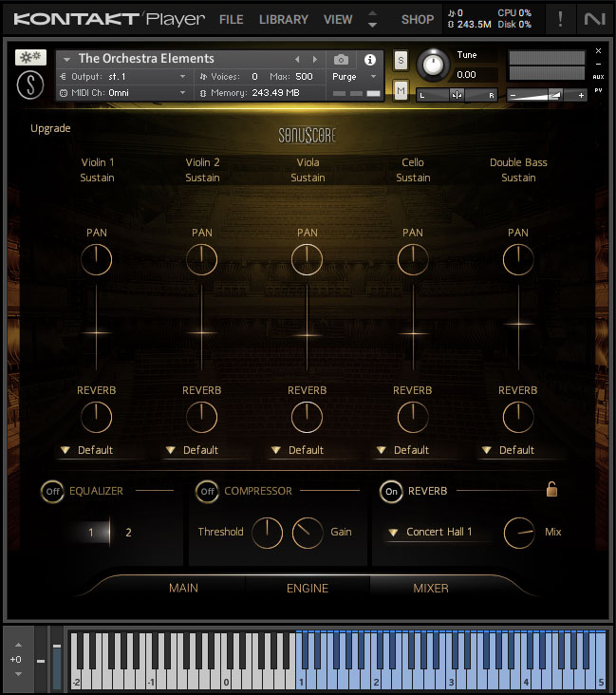Expand The Orchestra Elements instrument menu

coord(67,60)
